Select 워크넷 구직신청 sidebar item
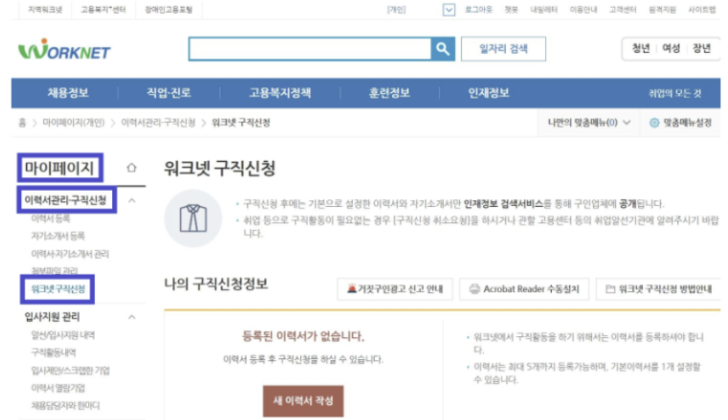Viewport: 728px width, 420px height. click(58, 289)
